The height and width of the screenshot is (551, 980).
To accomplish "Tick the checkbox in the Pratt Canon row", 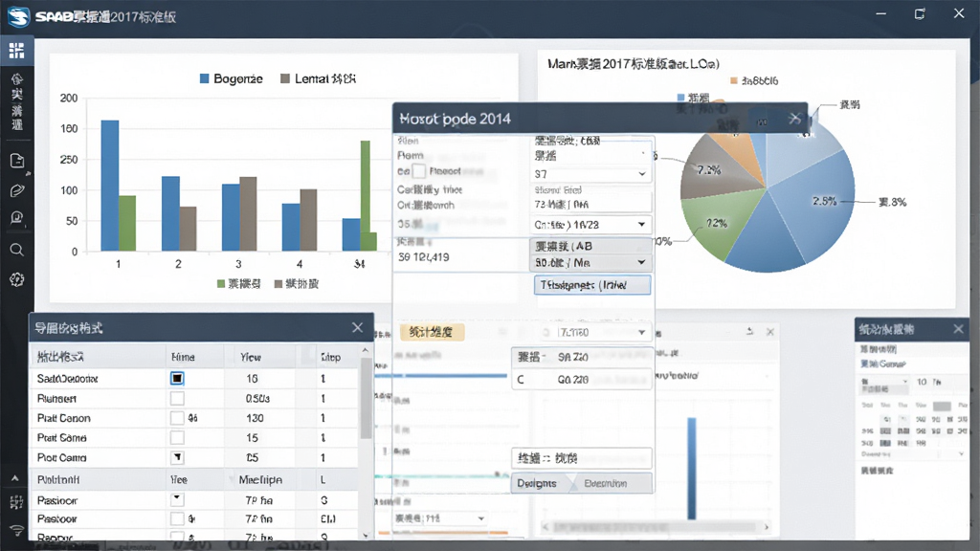I will coord(177,418).
